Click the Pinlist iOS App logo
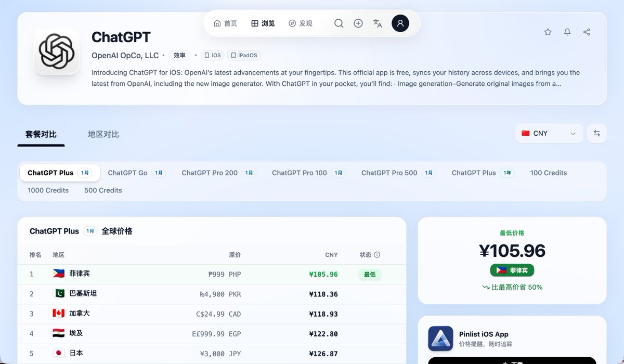 pyautogui.click(x=440, y=339)
